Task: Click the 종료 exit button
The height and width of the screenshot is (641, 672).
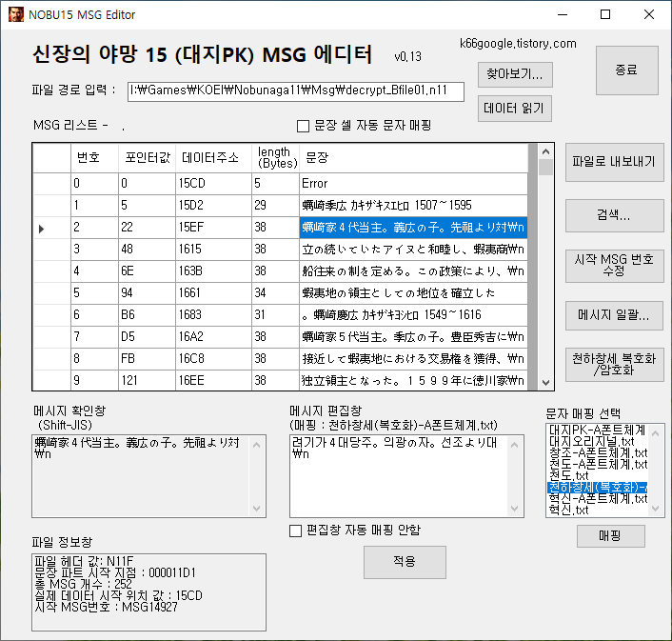Action: [x=626, y=70]
